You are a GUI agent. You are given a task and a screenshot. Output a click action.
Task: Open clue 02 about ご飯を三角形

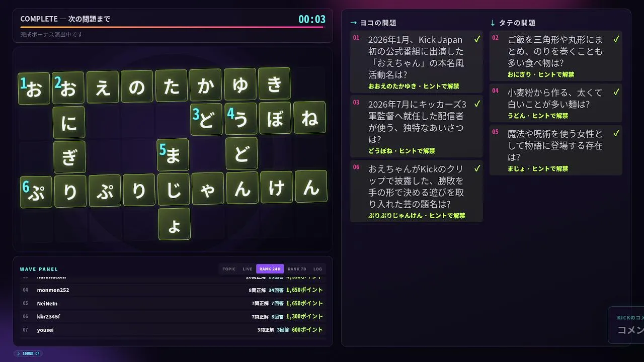555,56
